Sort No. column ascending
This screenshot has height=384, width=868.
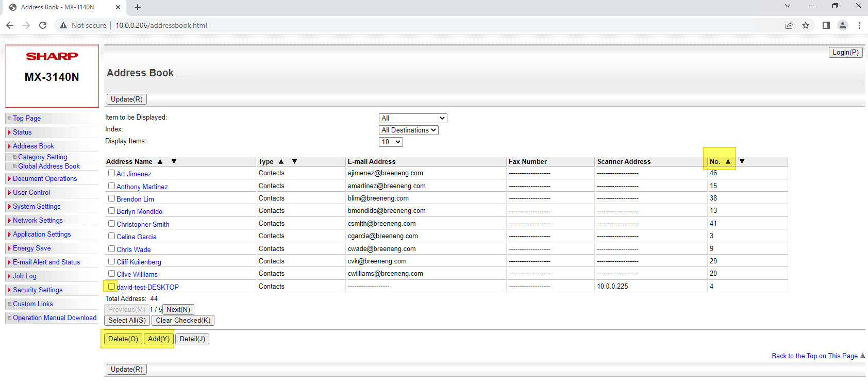click(728, 162)
